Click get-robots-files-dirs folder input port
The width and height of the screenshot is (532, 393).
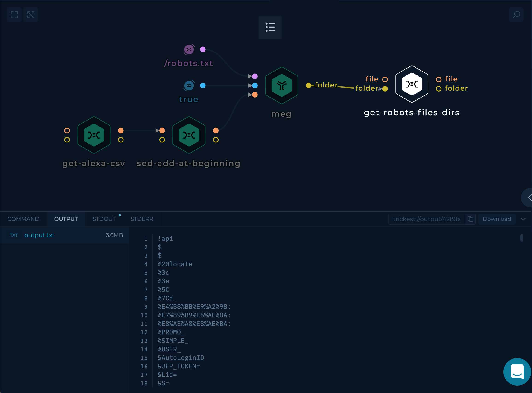coord(385,89)
